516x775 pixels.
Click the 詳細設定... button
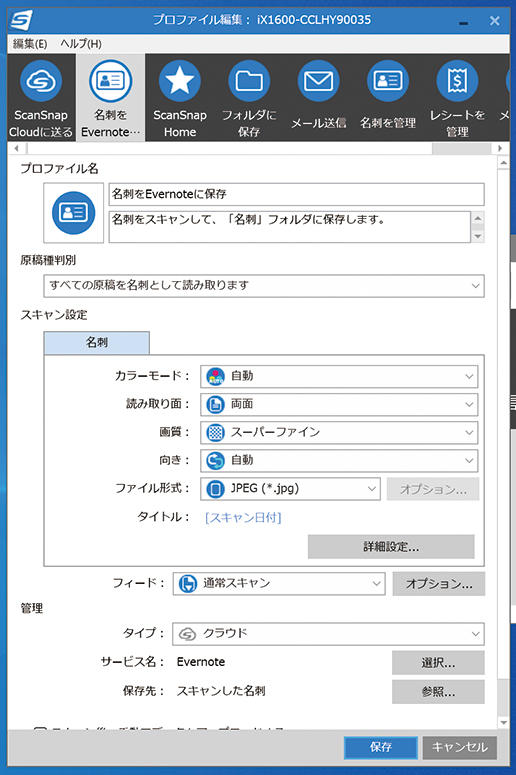point(391,547)
